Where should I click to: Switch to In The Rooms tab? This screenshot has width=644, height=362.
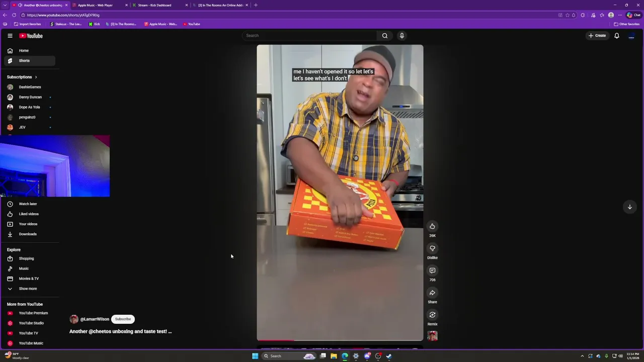(x=220, y=5)
